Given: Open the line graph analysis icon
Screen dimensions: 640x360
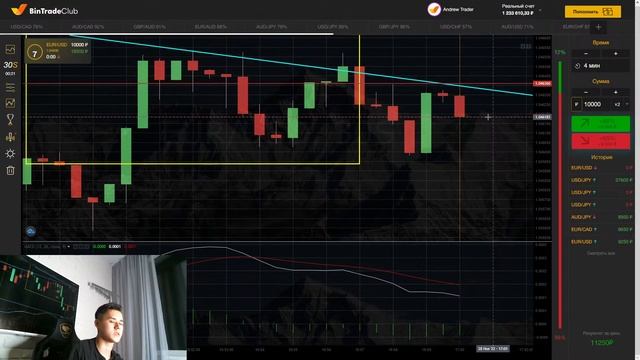Looking at the screenshot, I should (10, 103).
